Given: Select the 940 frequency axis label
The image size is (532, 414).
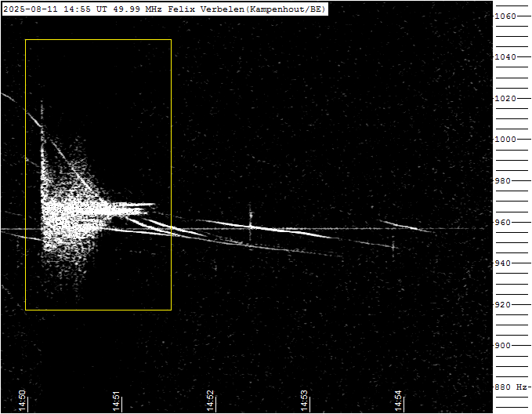Looking at the screenshot, I should click(502, 263).
